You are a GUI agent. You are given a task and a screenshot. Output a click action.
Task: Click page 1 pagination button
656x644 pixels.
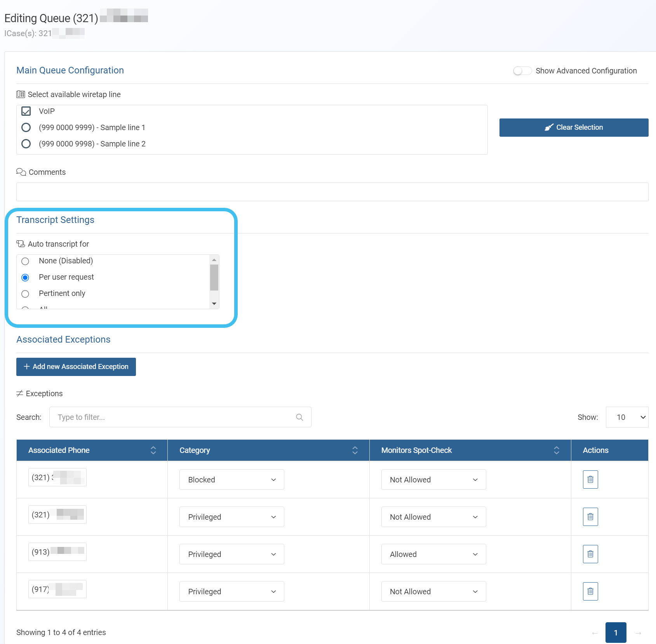616,633
